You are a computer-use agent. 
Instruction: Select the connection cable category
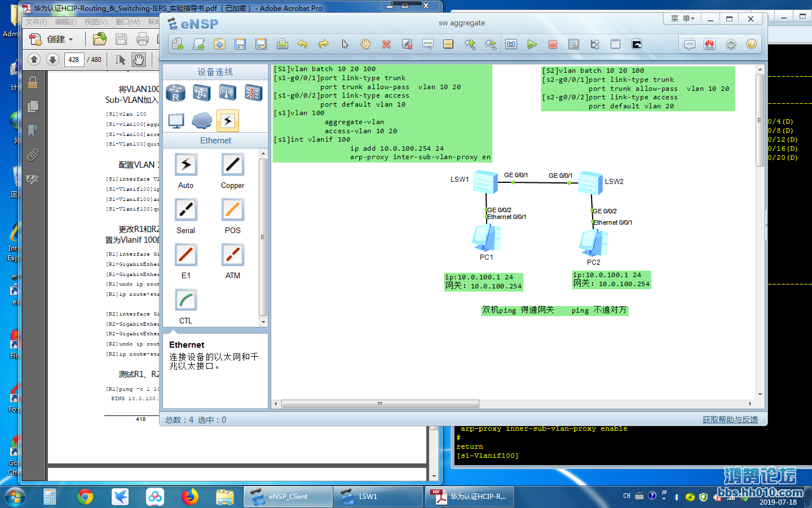(x=228, y=120)
